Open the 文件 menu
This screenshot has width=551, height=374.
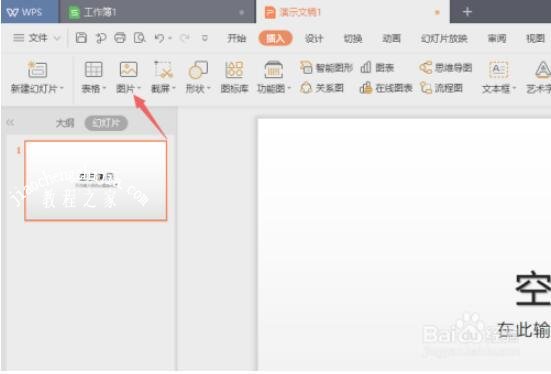click(x=30, y=38)
